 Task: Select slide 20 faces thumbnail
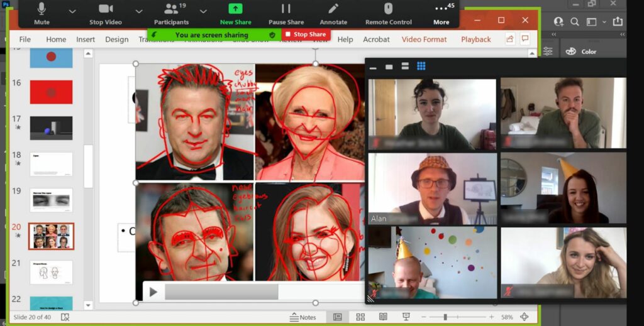[x=52, y=236]
